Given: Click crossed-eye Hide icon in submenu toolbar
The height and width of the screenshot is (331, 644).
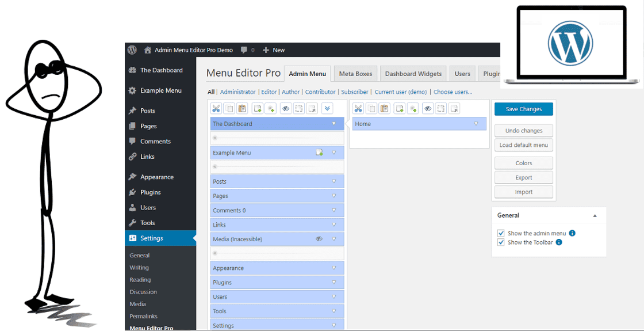Looking at the screenshot, I should [x=428, y=109].
